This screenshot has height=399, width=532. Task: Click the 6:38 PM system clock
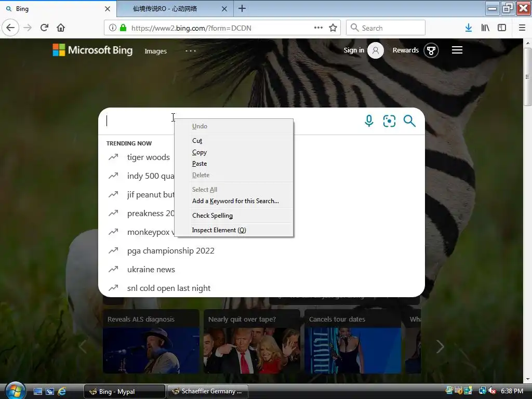click(512, 391)
